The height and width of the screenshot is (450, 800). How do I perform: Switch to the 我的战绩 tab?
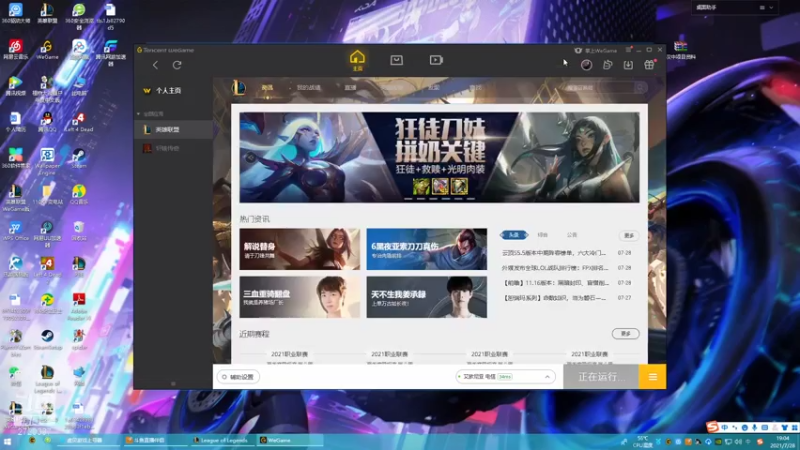[x=309, y=88]
